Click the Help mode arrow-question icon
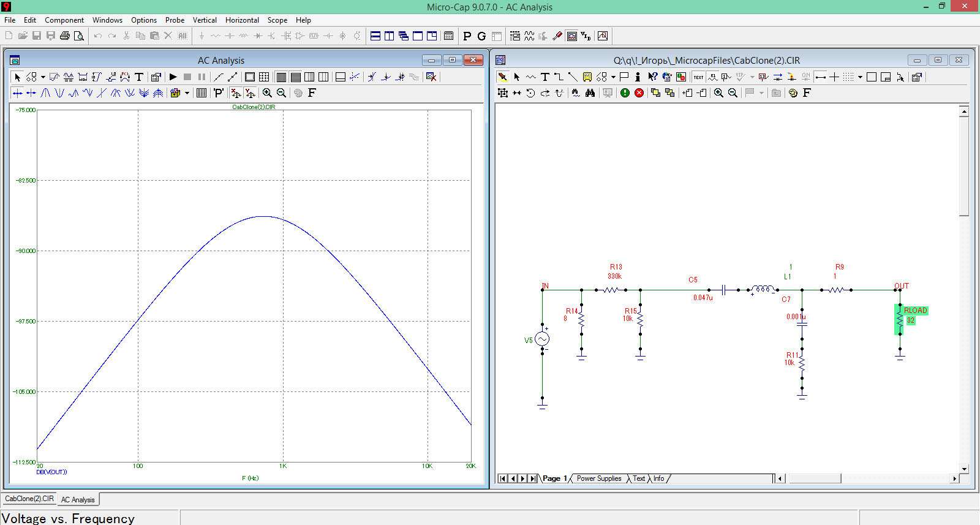Screen dimensions: 980x525 click(652, 77)
